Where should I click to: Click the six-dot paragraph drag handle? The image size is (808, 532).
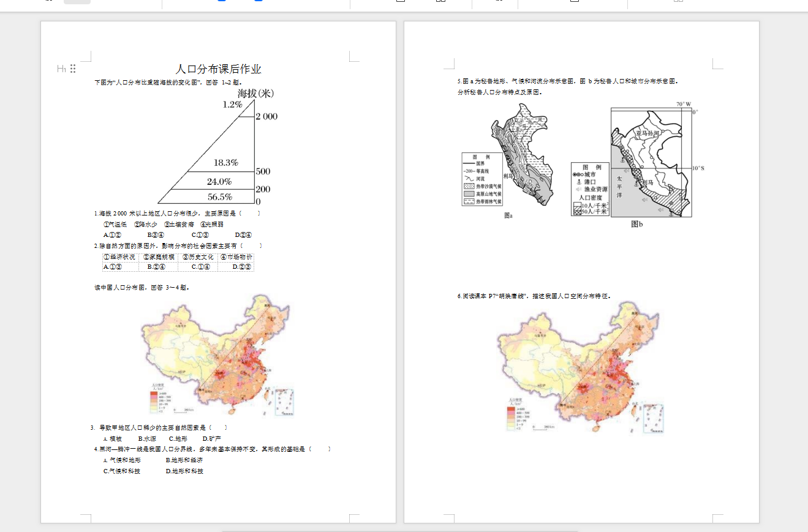coord(73,69)
